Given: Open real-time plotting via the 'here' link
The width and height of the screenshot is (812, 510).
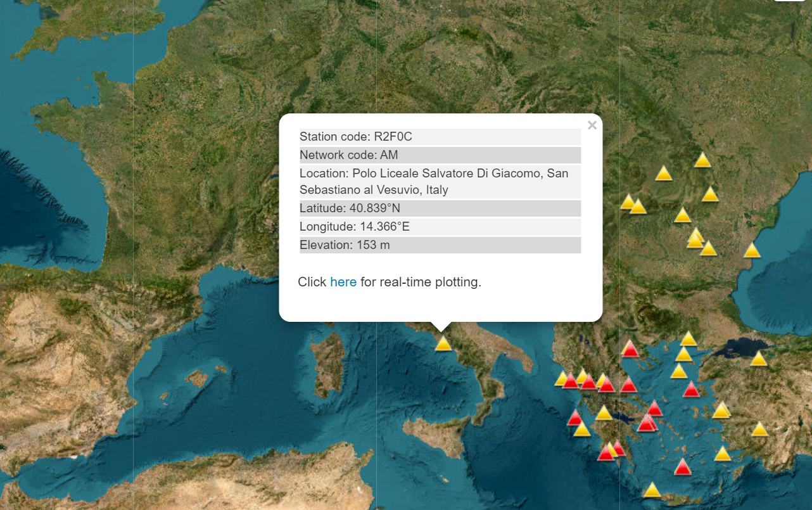Looking at the screenshot, I should [343, 282].
